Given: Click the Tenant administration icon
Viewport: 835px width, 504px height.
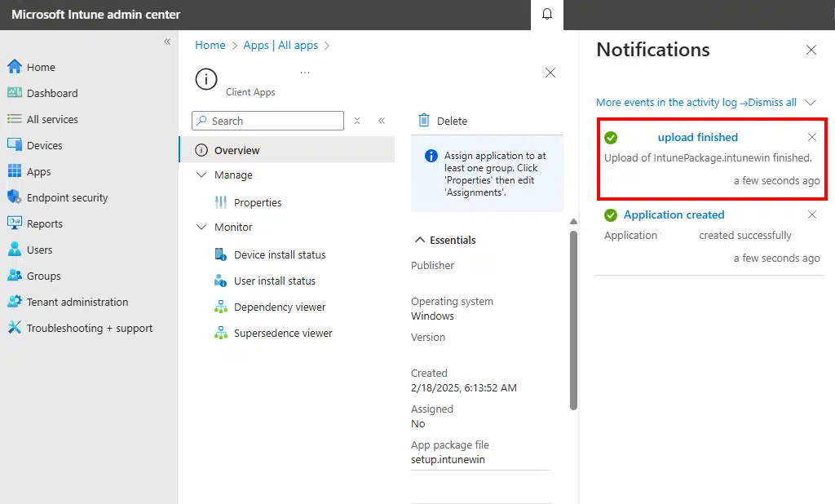Looking at the screenshot, I should coord(14,302).
